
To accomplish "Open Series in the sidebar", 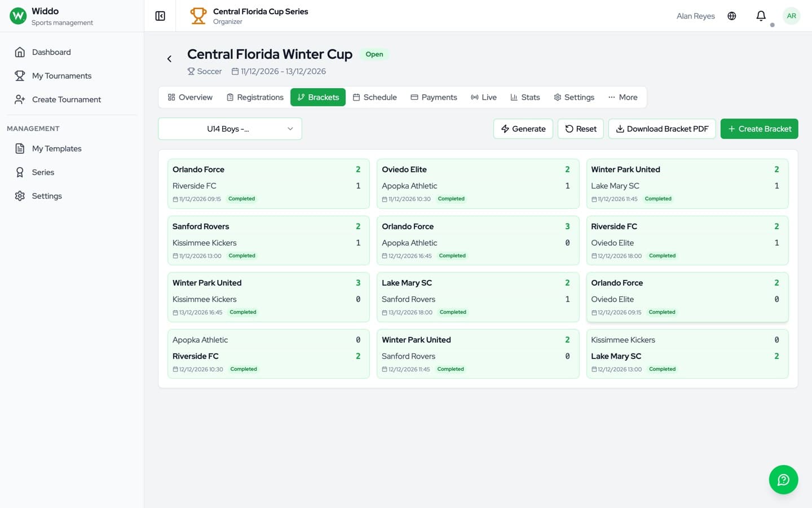I will click(72, 172).
